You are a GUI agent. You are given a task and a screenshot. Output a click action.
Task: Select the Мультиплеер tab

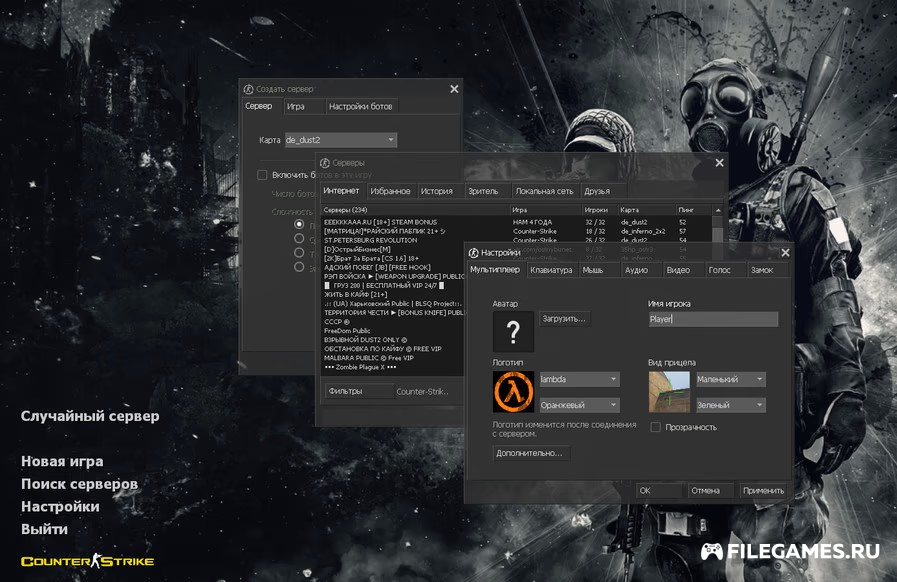click(x=495, y=270)
